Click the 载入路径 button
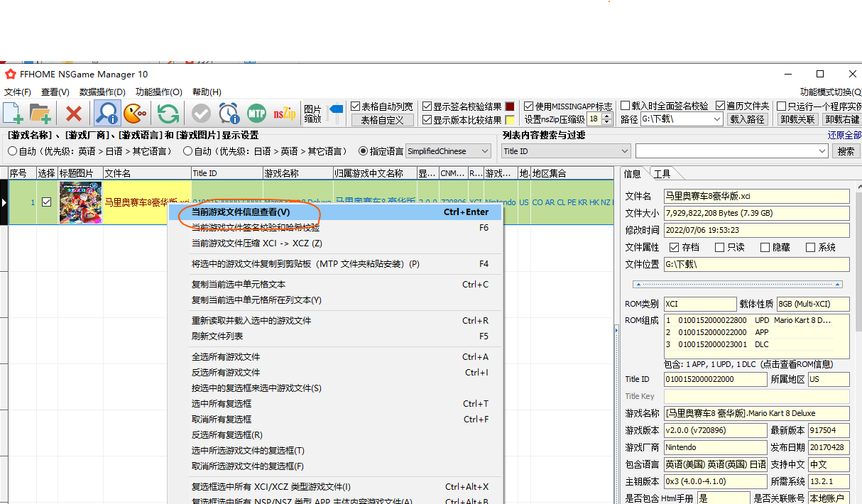This screenshot has width=862, height=504. (748, 119)
